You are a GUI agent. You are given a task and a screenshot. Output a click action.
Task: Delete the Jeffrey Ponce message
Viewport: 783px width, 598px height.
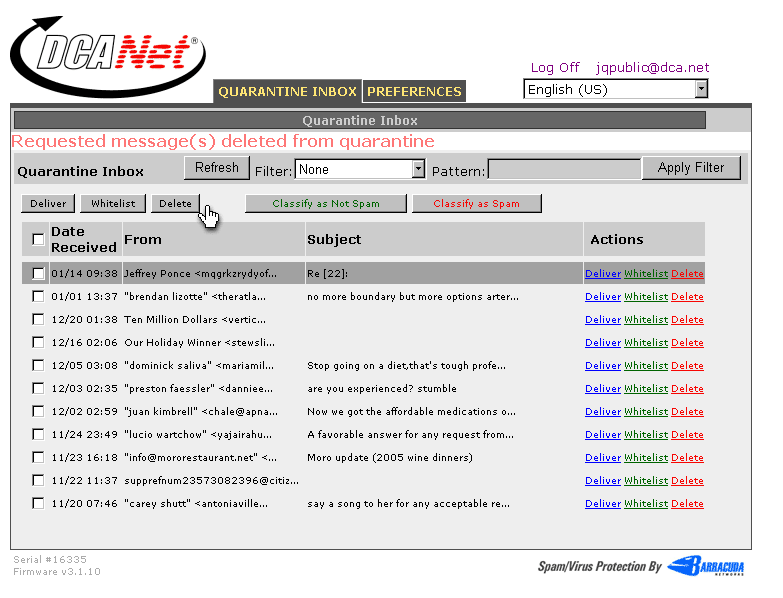[x=687, y=274]
